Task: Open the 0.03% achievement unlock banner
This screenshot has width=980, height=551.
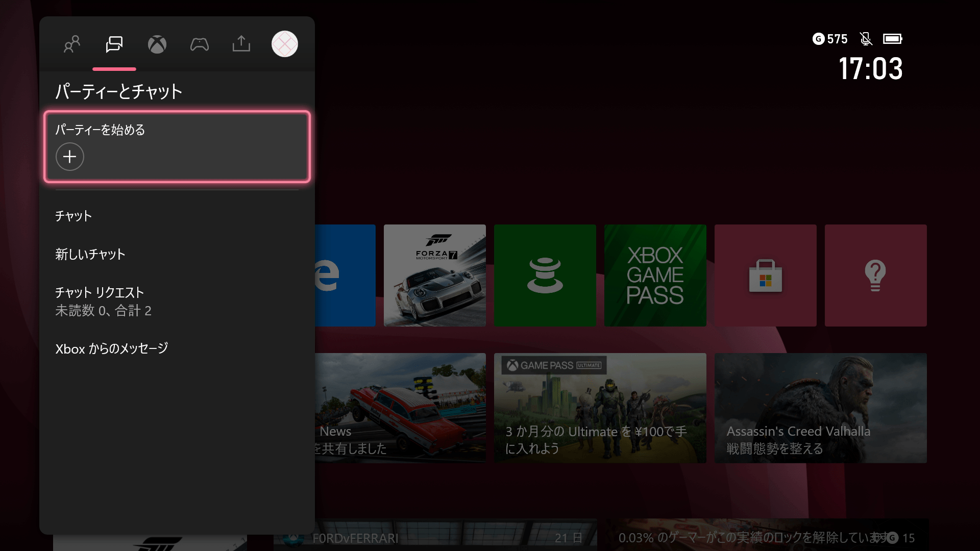Action: (x=767, y=535)
